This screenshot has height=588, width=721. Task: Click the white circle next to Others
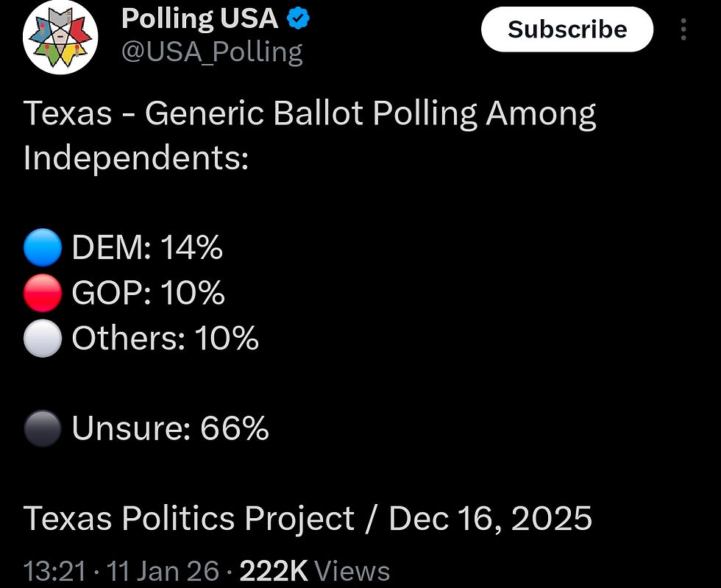42,339
